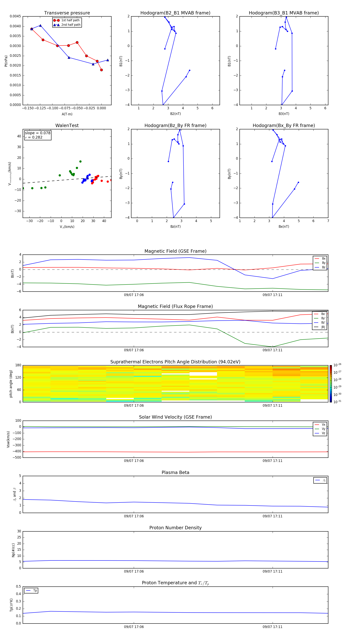Image resolution: width=351 pixels, height=644 pixels.
Task: Click the "slope = 0.078" annotation
Action: tap(37, 133)
